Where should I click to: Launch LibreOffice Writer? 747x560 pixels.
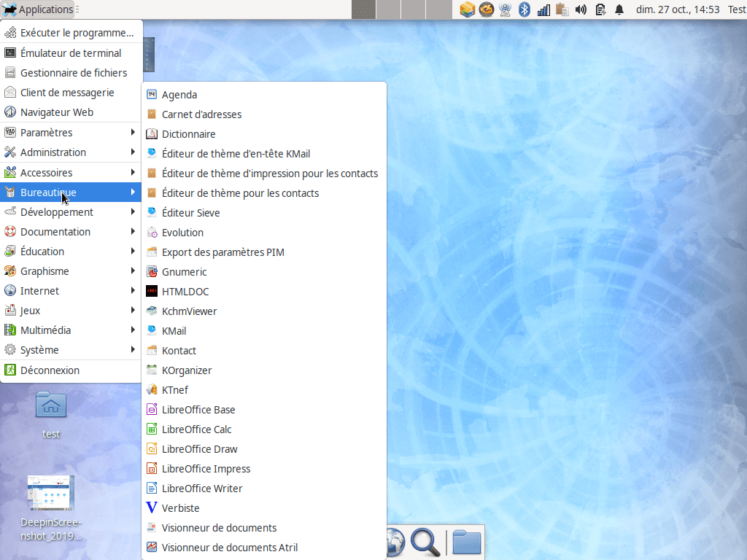(x=264, y=489)
